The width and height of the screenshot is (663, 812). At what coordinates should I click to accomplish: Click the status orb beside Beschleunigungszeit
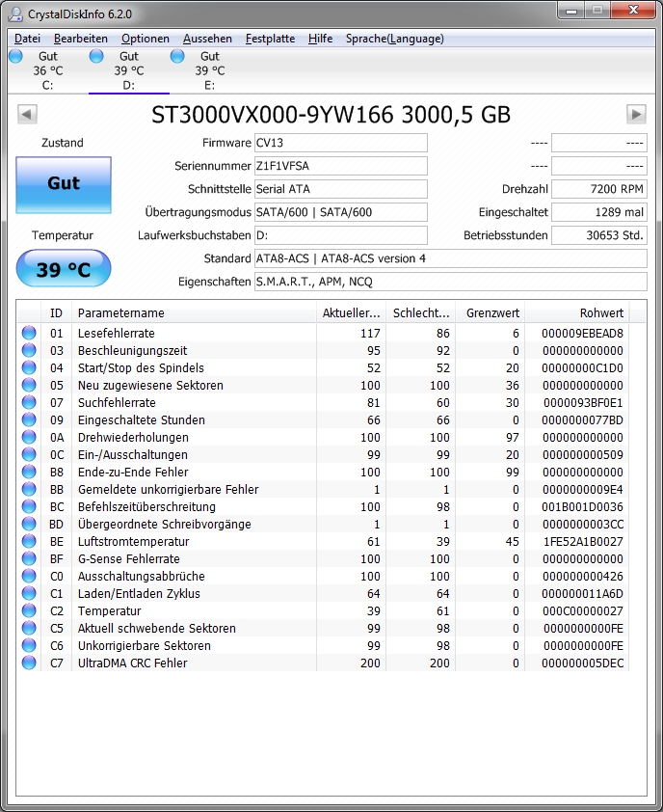pyautogui.click(x=29, y=351)
